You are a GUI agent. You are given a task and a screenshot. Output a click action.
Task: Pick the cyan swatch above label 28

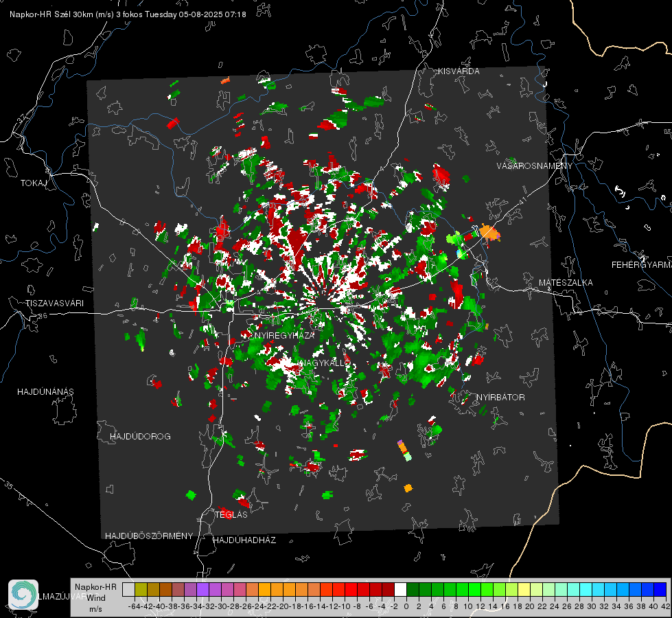tap(586, 589)
